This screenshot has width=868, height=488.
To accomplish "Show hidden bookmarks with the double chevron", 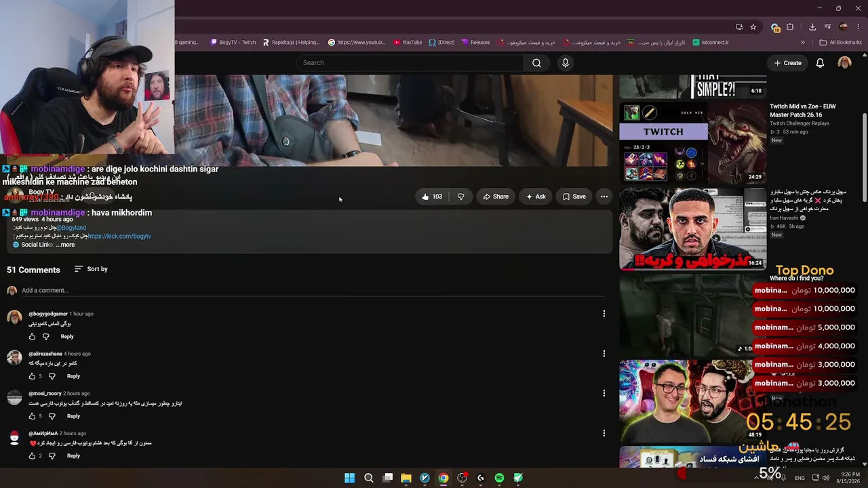I will pos(803,42).
